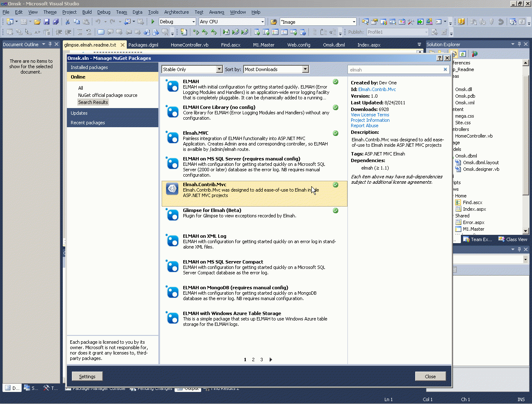Open the Toolbox hammer-wrench icon in toolbar

[411, 22]
